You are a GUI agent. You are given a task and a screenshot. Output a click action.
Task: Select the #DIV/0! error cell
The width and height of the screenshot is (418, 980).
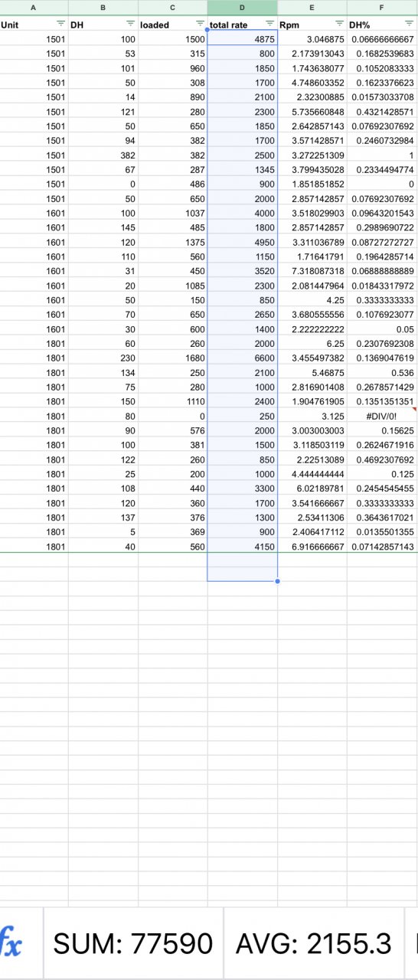pyautogui.click(x=383, y=416)
